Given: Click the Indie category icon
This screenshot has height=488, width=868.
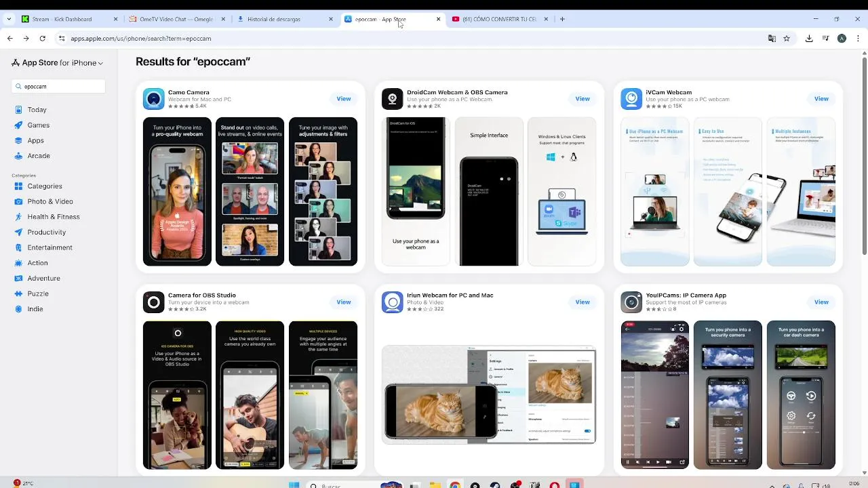Looking at the screenshot, I should [18, 309].
